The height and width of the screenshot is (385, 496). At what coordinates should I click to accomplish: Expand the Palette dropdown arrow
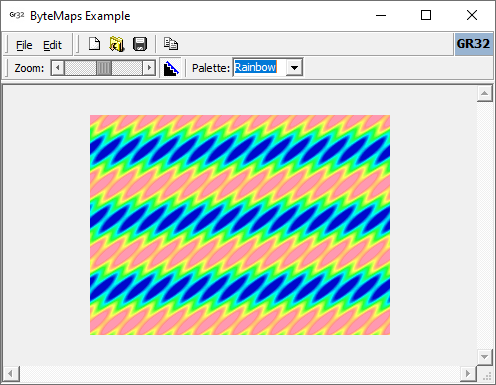coord(294,68)
